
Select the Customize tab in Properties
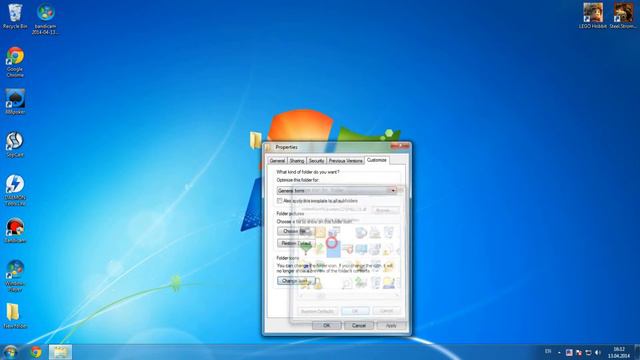click(377, 160)
